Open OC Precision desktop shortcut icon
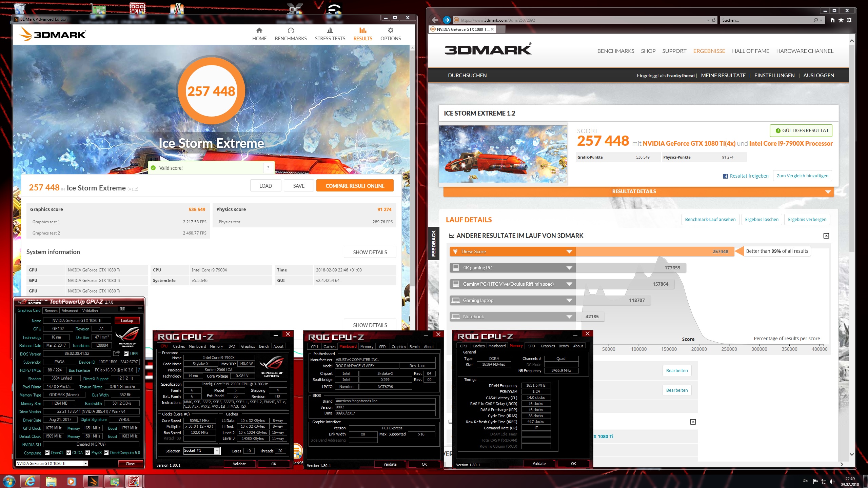868x488 pixels. click(x=294, y=8)
